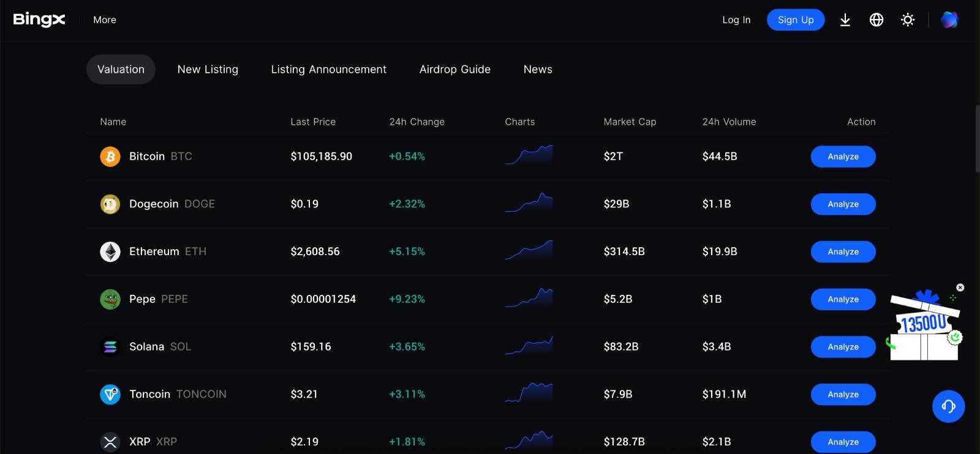Click the XRP coin icon

coord(110,442)
